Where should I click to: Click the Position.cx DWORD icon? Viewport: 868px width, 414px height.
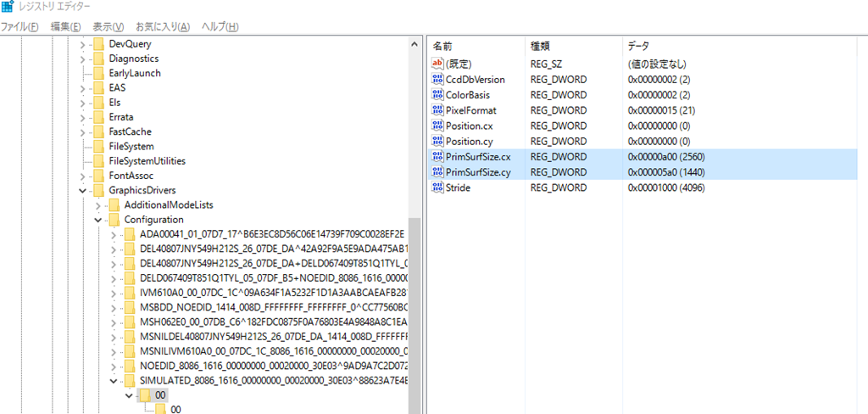click(x=437, y=126)
